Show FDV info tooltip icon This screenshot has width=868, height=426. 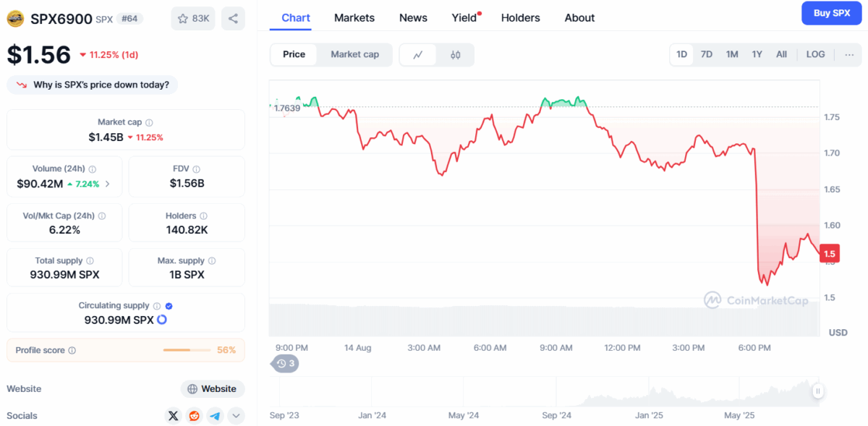(x=196, y=169)
